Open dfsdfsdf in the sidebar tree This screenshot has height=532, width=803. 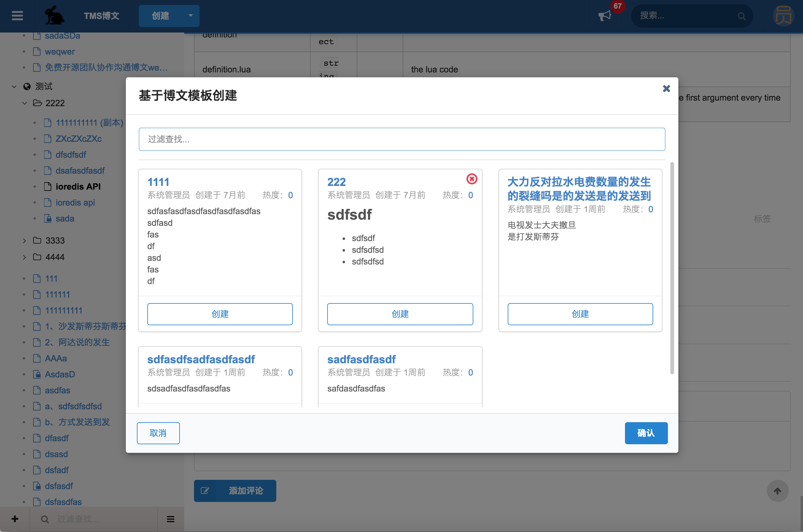point(71,154)
